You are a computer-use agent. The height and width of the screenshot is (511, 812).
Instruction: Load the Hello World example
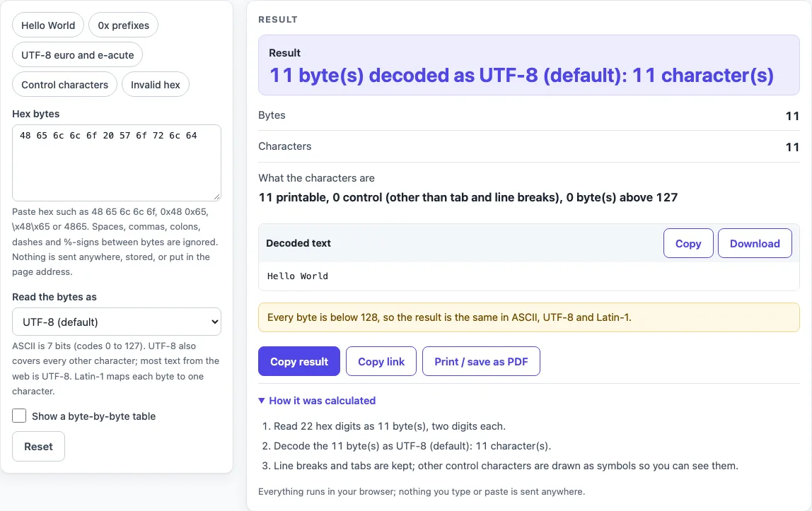pos(48,25)
